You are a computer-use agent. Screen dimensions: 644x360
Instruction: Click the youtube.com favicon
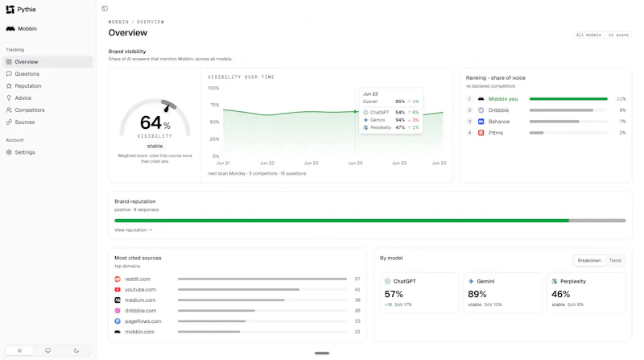point(118,290)
